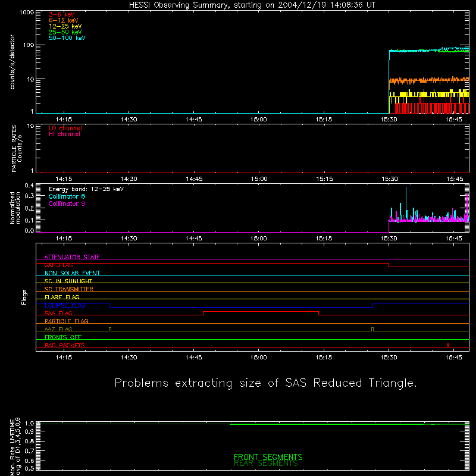Click the ATTENUATOR_STATE flag label
The image size is (476, 476).
[x=72, y=257]
